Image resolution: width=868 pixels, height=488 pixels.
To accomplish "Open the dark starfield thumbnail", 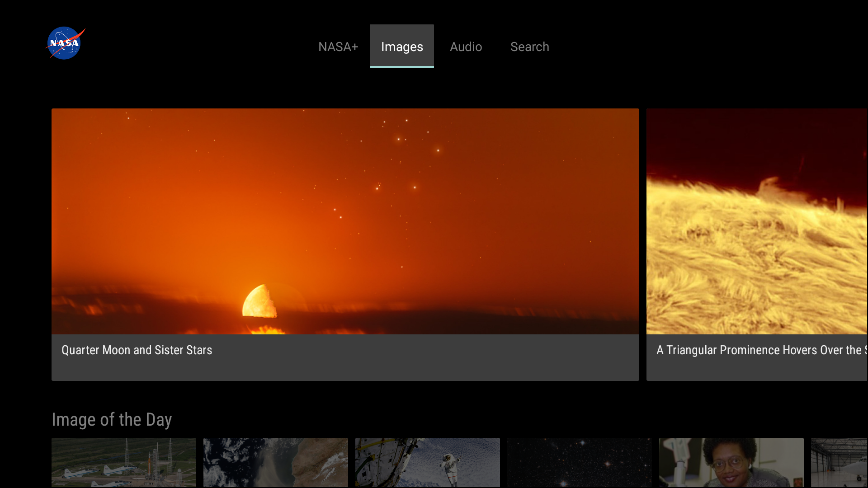I will click(x=579, y=462).
